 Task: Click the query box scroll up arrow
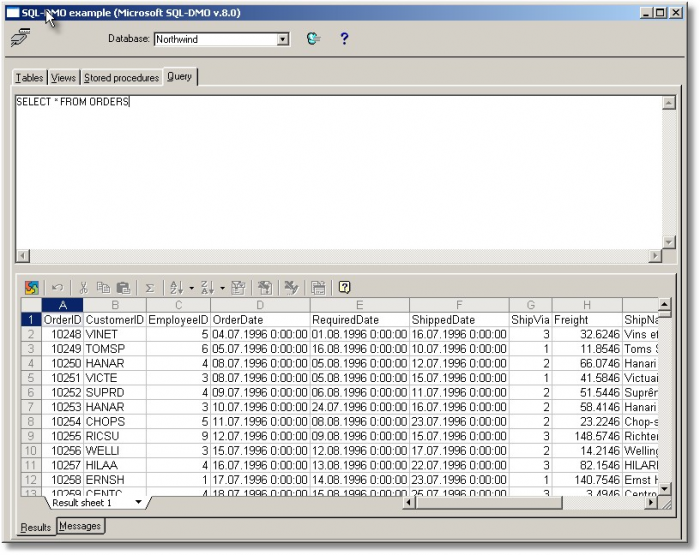coord(668,103)
